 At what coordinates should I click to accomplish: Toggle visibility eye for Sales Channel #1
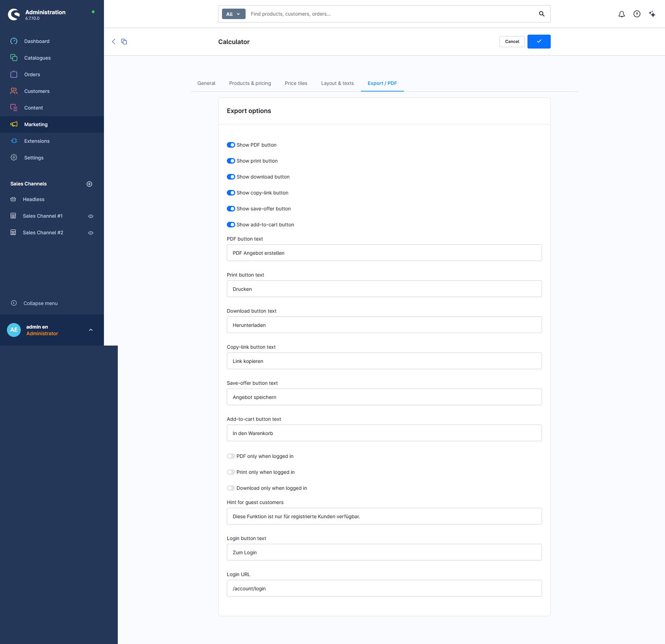click(x=91, y=216)
